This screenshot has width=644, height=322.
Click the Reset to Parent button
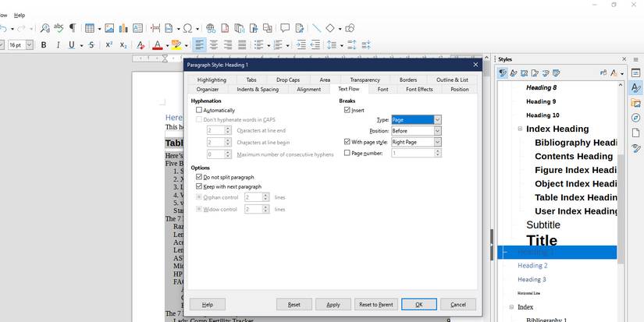click(x=375, y=304)
